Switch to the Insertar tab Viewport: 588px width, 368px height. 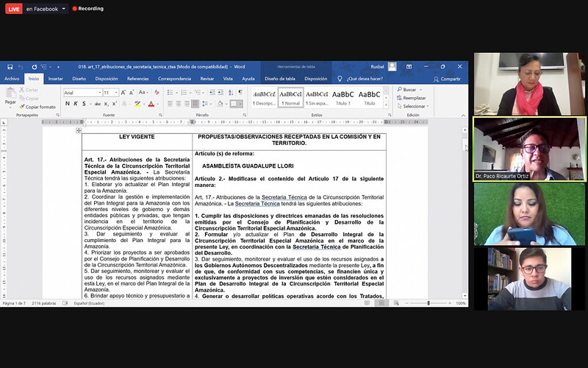coord(56,79)
